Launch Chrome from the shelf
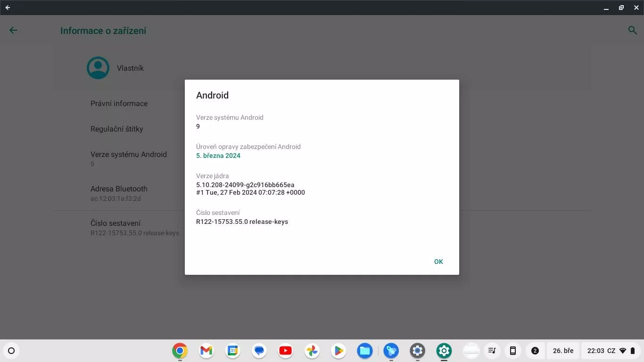The height and width of the screenshot is (362, 644). 180,351
